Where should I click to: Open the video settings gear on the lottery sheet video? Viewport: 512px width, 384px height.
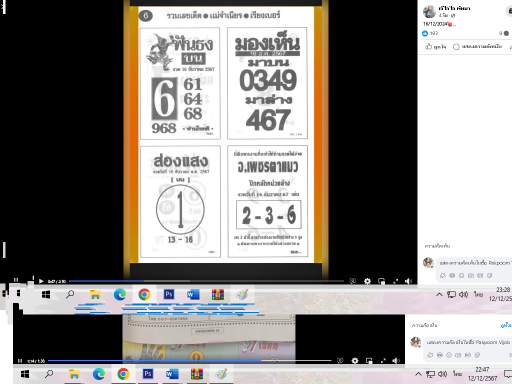pyautogui.click(x=367, y=281)
